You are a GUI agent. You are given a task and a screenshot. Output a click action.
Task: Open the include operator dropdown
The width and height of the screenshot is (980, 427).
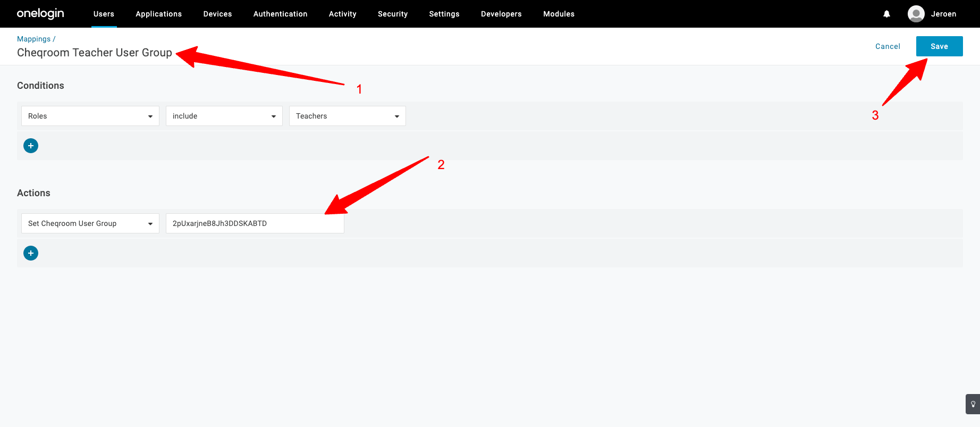(x=224, y=116)
